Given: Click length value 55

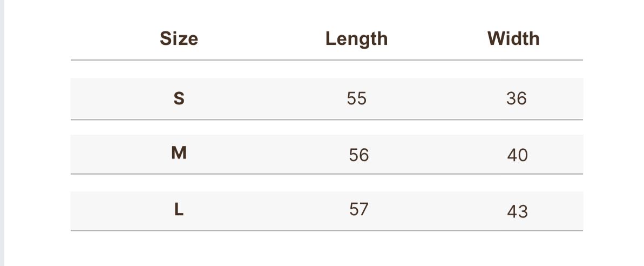Looking at the screenshot, I should pos(356,99).
